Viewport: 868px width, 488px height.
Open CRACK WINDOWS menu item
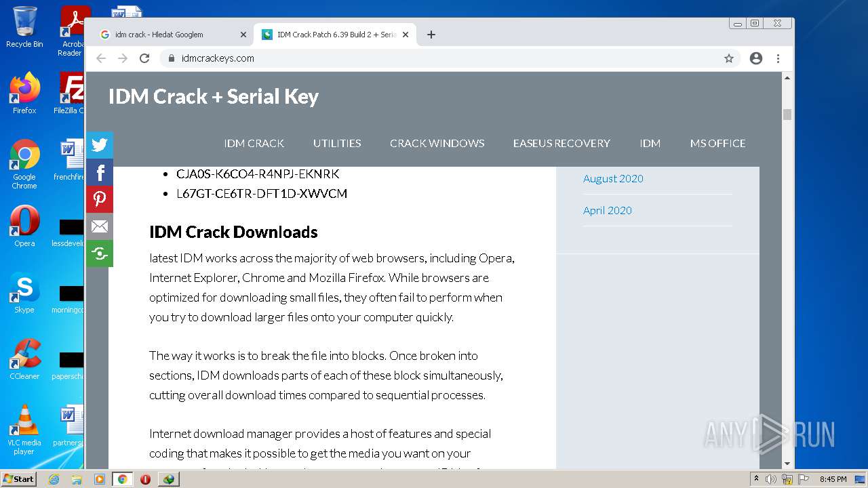pos(437,143)
